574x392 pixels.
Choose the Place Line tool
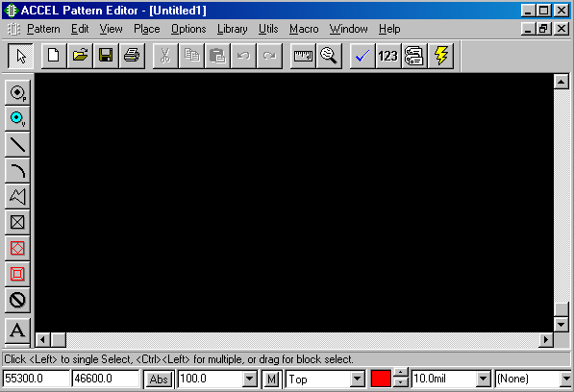[17, 144]
